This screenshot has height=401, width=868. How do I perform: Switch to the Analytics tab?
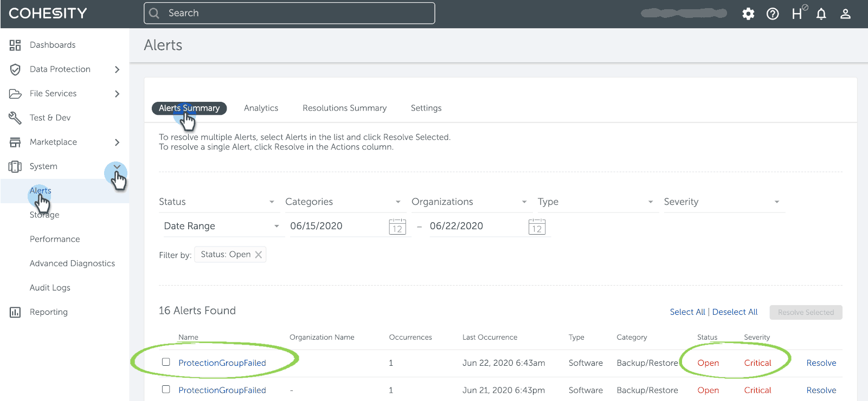(x=261, y=108)
